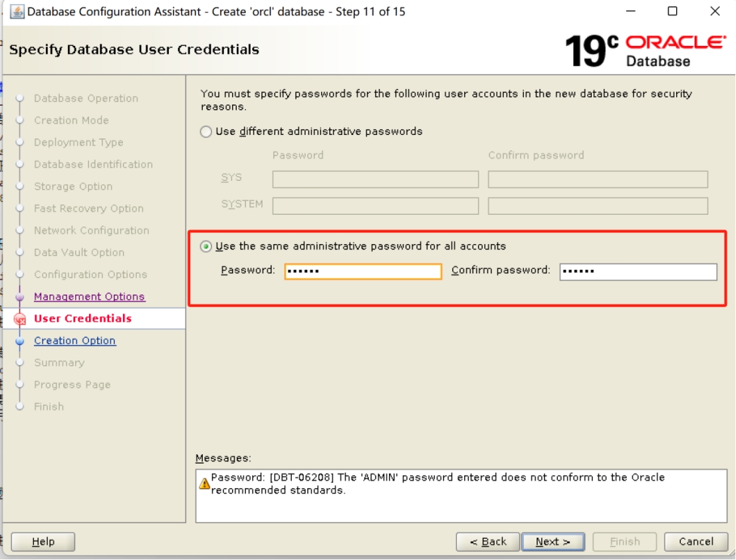
Task: Click the Network Configuration step label
Action: (x=92, y=231)
